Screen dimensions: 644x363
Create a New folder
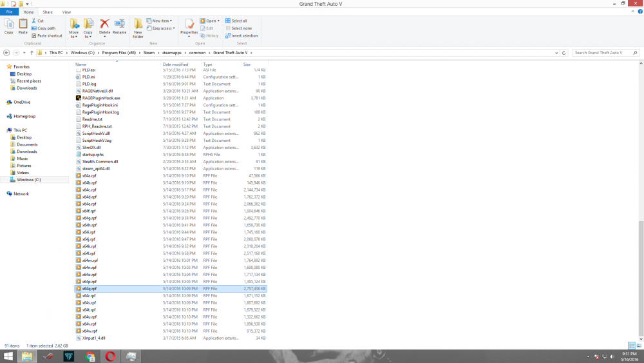[138, 28]
